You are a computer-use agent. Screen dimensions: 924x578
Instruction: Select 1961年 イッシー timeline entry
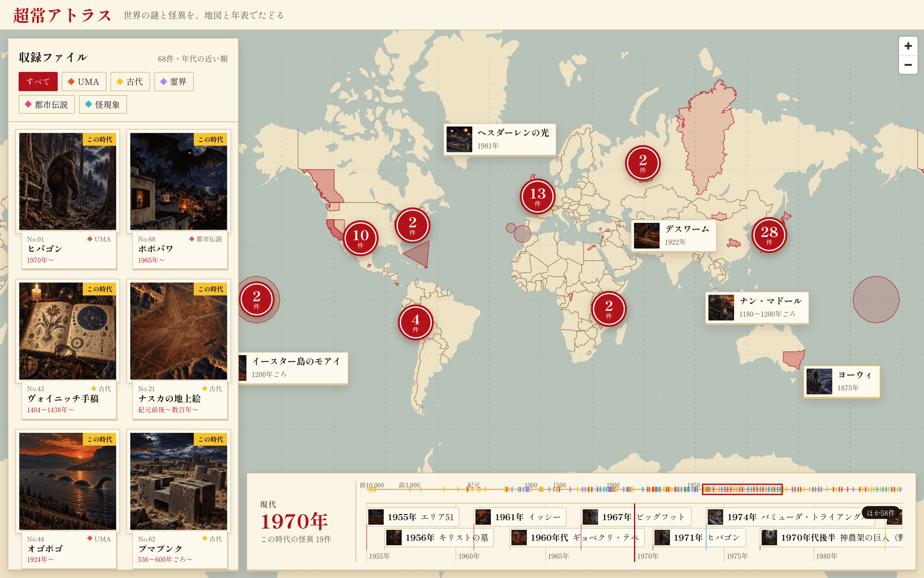point(520,517)
